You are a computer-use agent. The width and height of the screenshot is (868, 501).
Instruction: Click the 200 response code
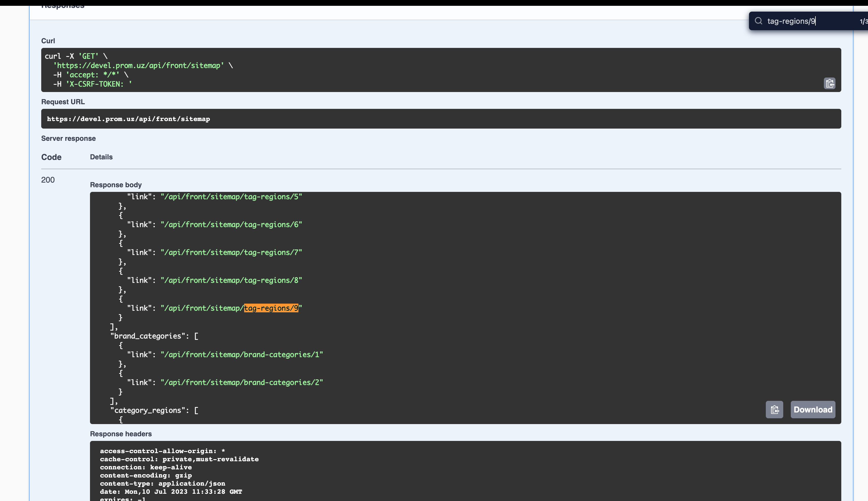[x=48, y=180]
